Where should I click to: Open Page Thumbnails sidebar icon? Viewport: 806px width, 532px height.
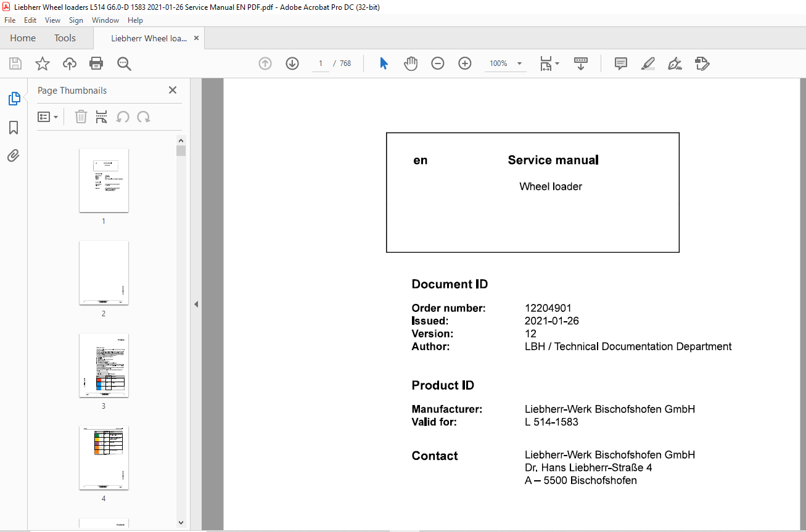[14, 98]
